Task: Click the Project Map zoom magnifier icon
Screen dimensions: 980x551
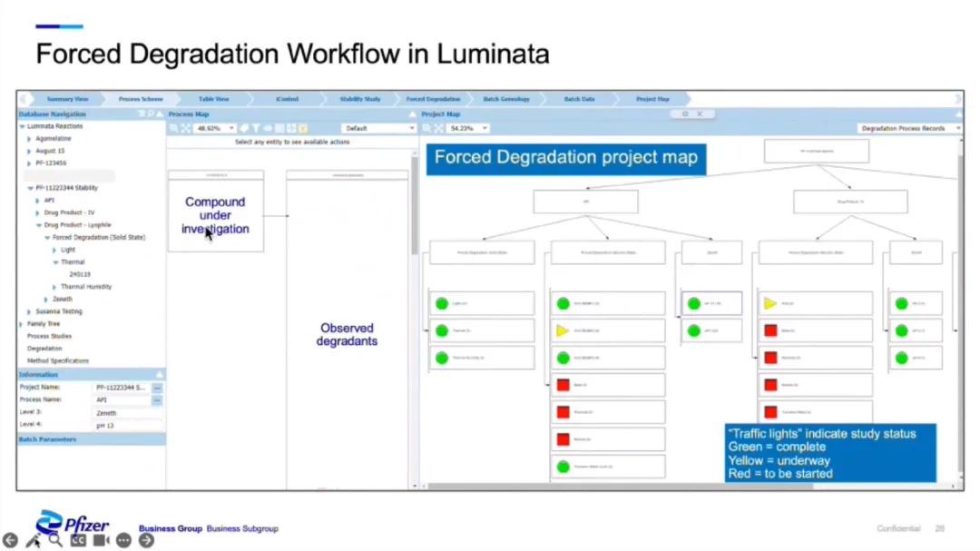Action: [426, 128]
